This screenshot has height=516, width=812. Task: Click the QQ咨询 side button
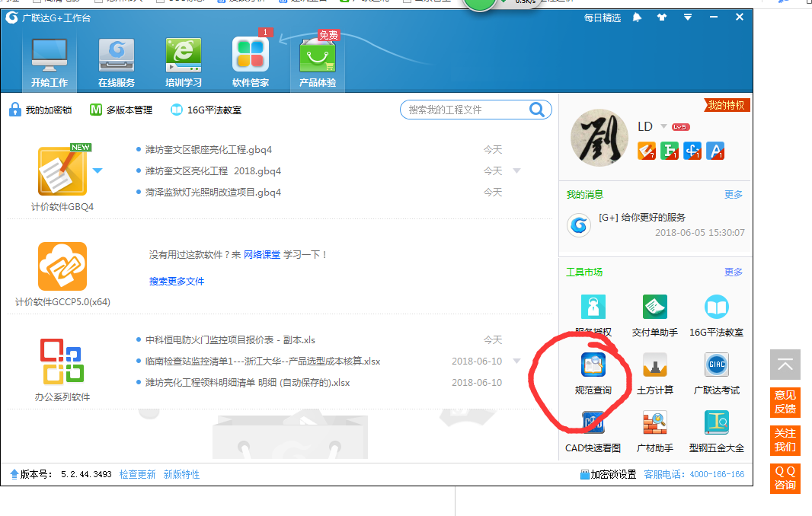pos(785,478)
